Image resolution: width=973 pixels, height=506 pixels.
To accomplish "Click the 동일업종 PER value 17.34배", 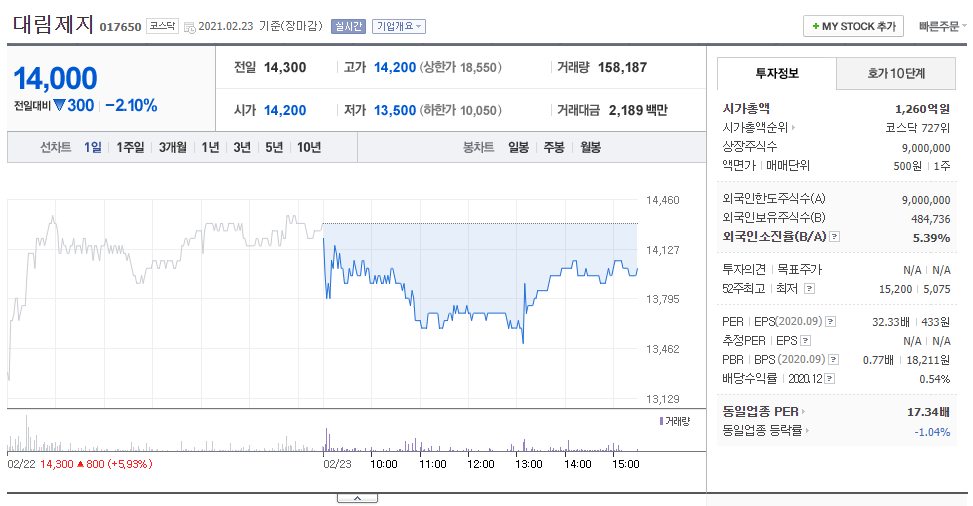I will click(x=928, y=412).
